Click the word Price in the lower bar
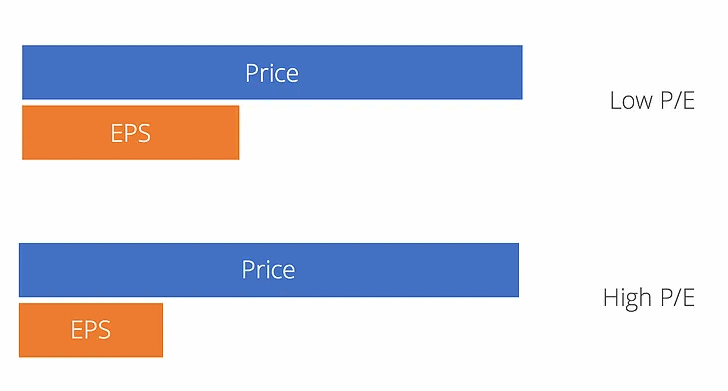Screen dimensions: 728x391 (268, 270)
